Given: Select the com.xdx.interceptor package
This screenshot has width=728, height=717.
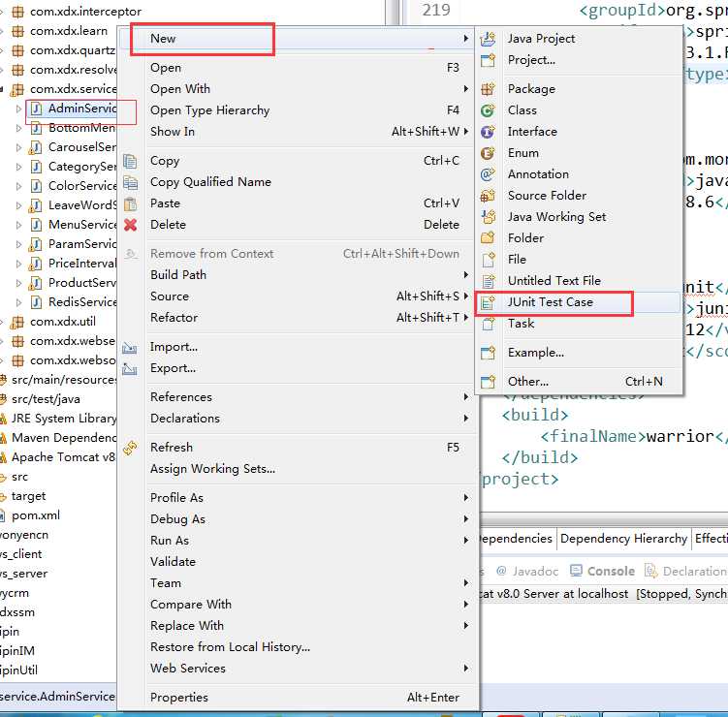Looking at the screenshot, I should click(x=85, y=12).
